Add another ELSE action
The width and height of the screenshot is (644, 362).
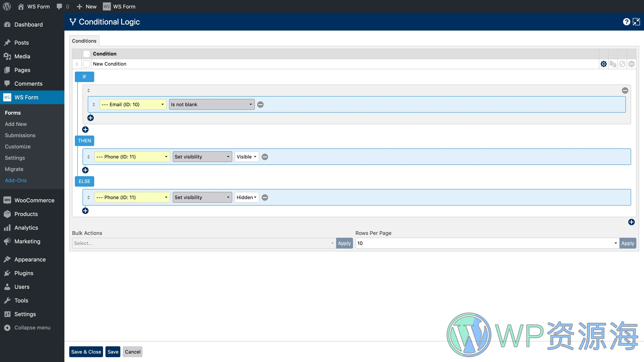point(85,211)
